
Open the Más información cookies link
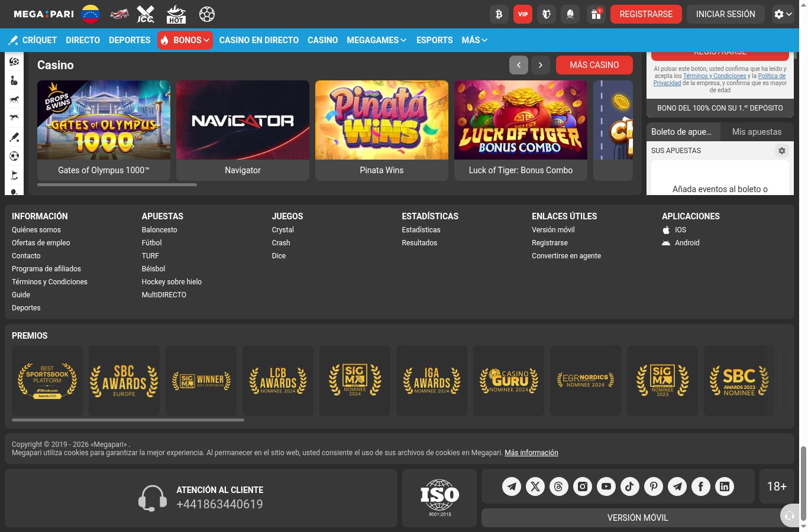(531, 453)
